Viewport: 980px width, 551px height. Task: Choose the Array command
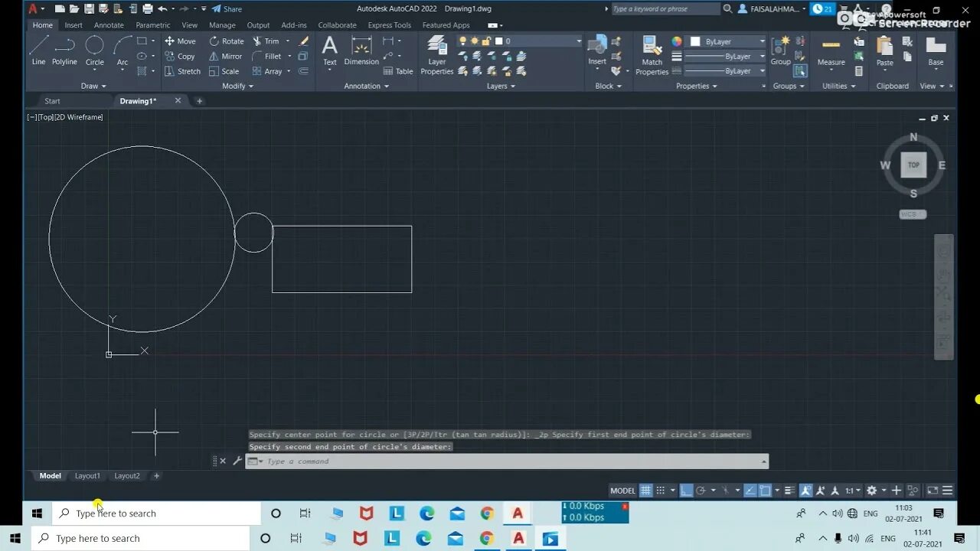[267, 71]
